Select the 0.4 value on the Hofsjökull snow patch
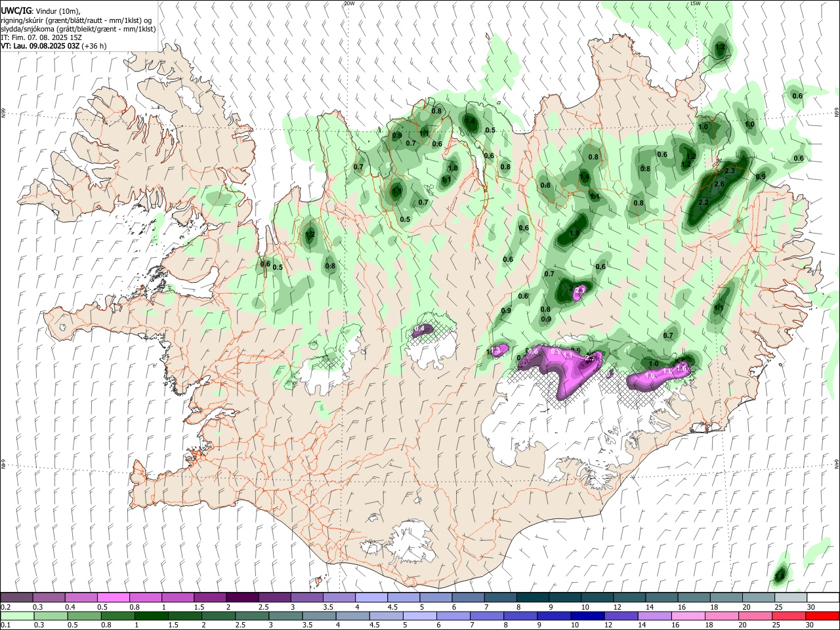Screen dimensions: 840x630 pyautogui.click(x=420, y=328)
